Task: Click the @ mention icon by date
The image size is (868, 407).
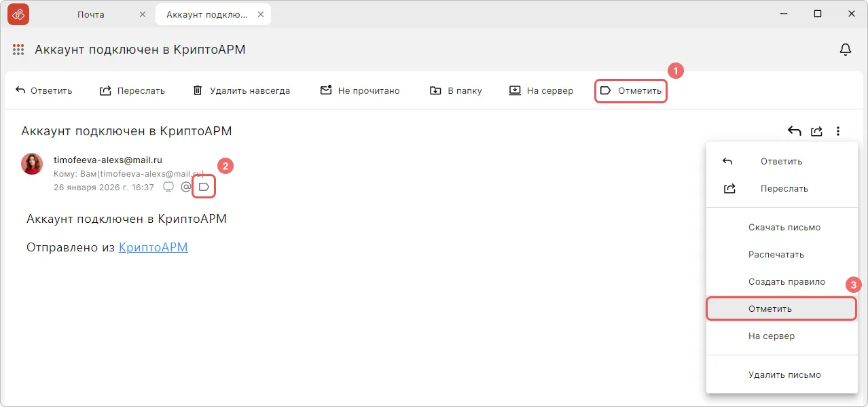Action: point(185,187)
